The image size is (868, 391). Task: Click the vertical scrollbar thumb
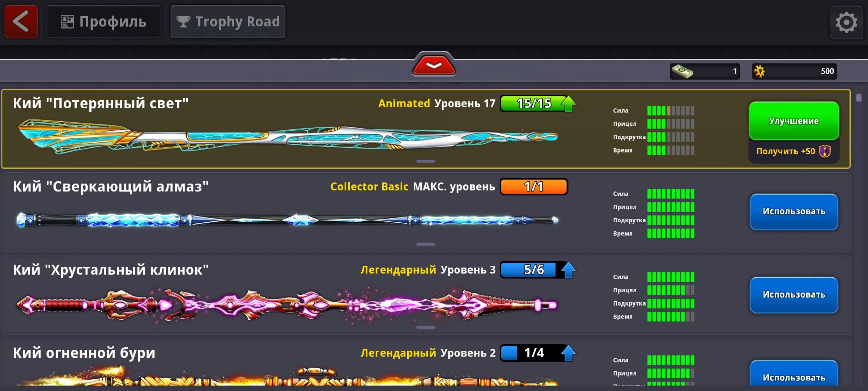coord(859,98)
